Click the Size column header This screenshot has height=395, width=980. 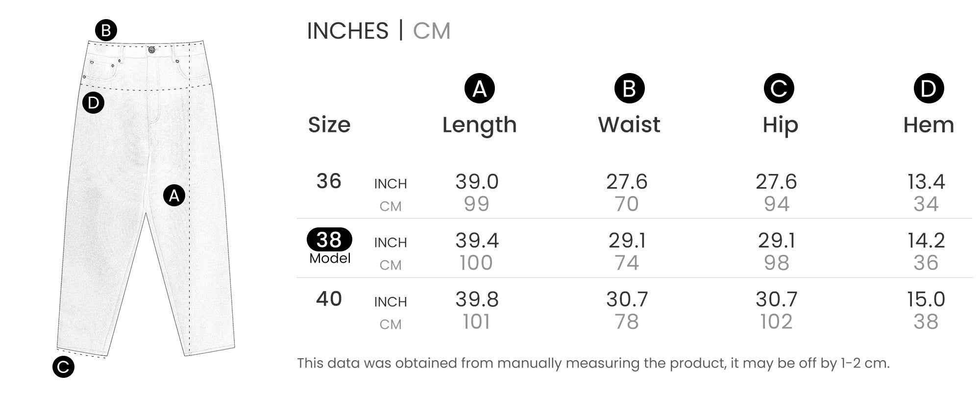click(x=329, y=125)
